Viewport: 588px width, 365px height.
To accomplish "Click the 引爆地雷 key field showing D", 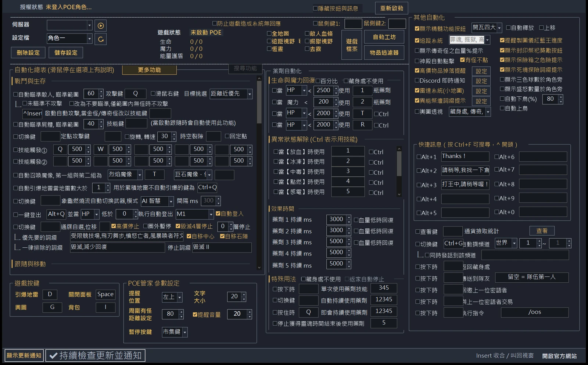I will [x=50, y=294].
